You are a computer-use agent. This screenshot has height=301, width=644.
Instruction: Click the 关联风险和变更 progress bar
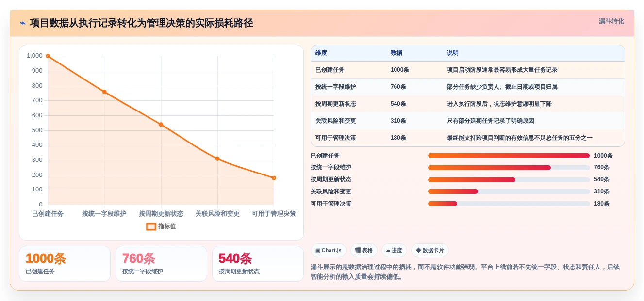point(509,191)
